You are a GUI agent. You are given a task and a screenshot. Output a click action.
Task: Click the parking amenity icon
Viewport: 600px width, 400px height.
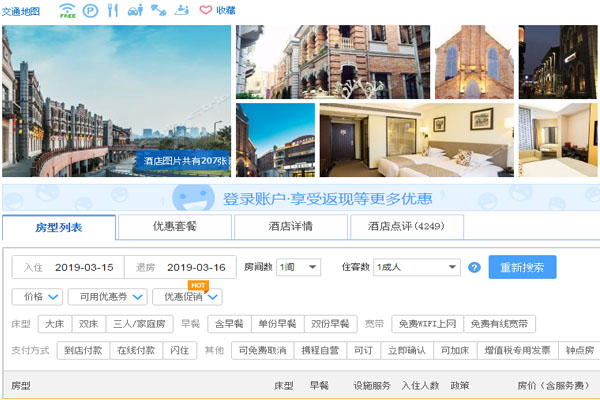[x=90, y=10]
